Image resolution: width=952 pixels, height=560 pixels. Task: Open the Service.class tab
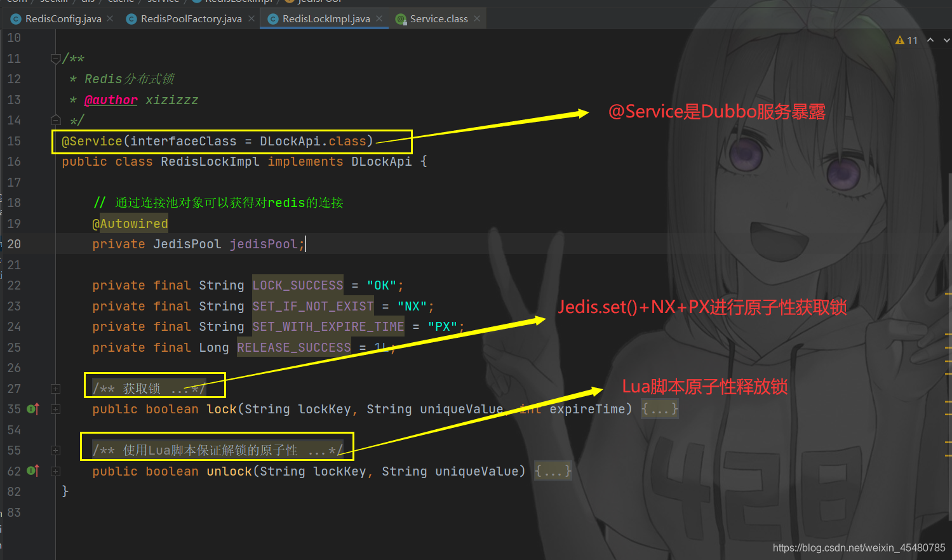tap(439, 19)
